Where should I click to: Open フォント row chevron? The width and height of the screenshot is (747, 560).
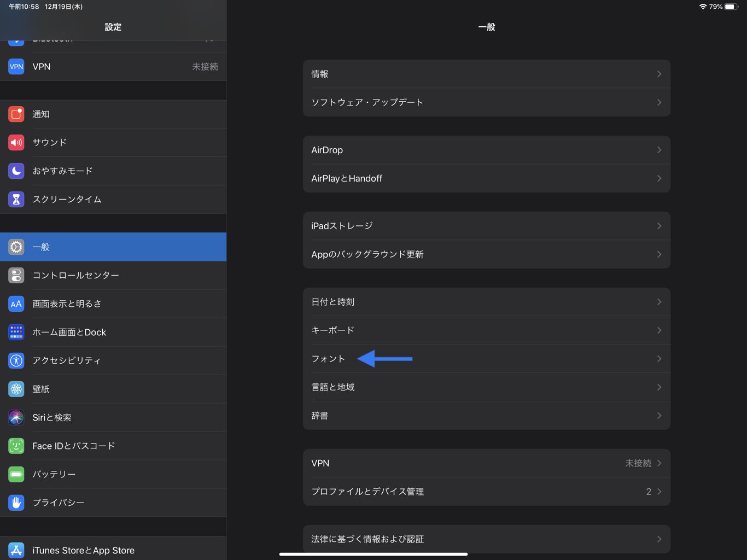pyautogui.click(x=659, y=359)
